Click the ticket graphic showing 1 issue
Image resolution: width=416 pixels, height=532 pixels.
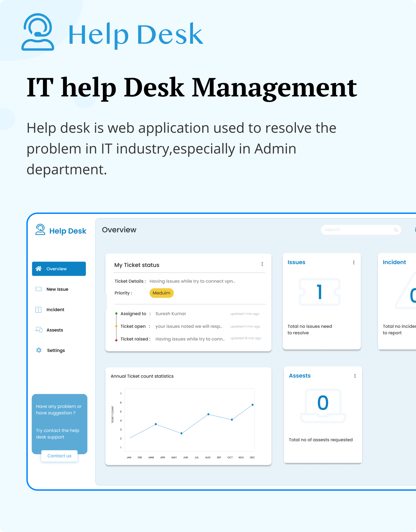(319, 292)
